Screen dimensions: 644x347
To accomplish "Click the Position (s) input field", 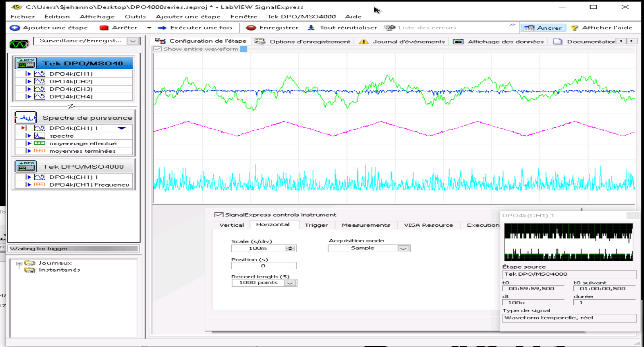I will [263, 266].
